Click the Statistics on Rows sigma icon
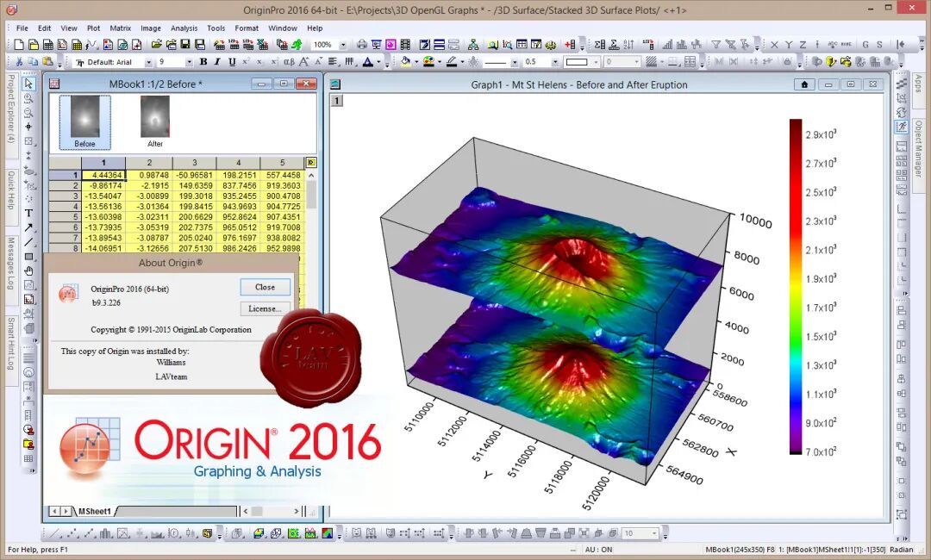Viewport: 931px width, 560px height. pos(614,45)
